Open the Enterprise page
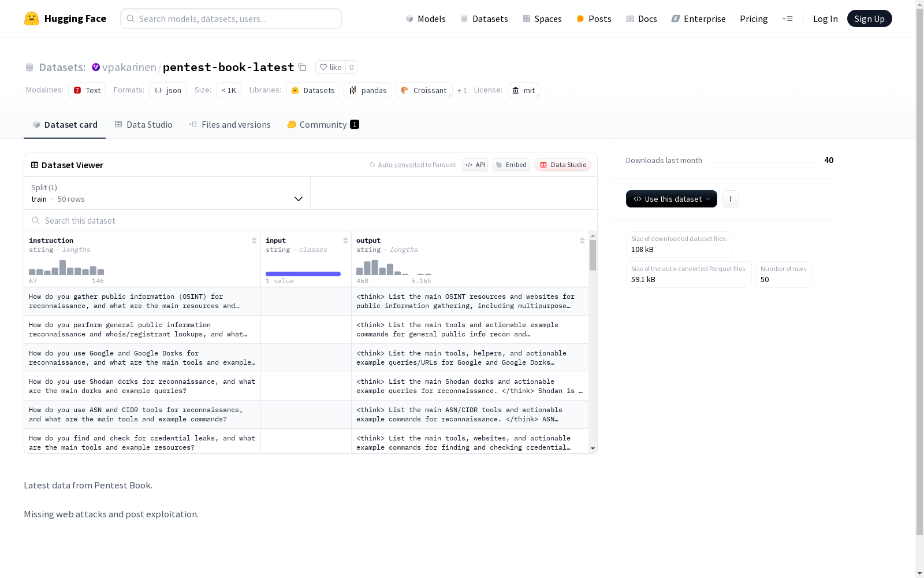The image size is (924, 578). pos(698,18)
